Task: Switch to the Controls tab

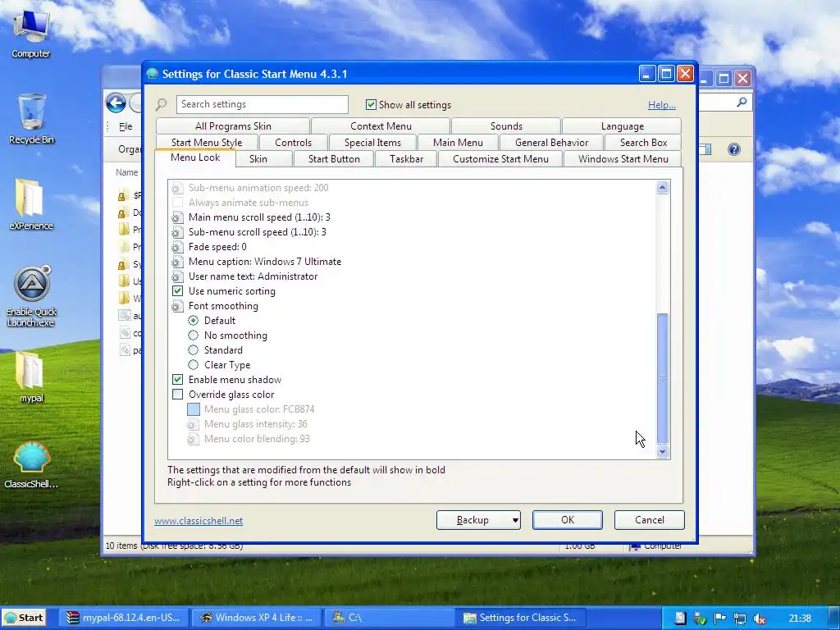Action: click(x=293, y=143)
